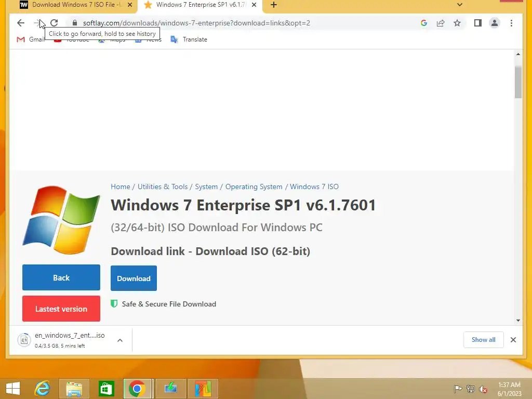Open the Home breadcrumb link
The height and width of the screenshot is (399, 532).
[x=120, y=187]
